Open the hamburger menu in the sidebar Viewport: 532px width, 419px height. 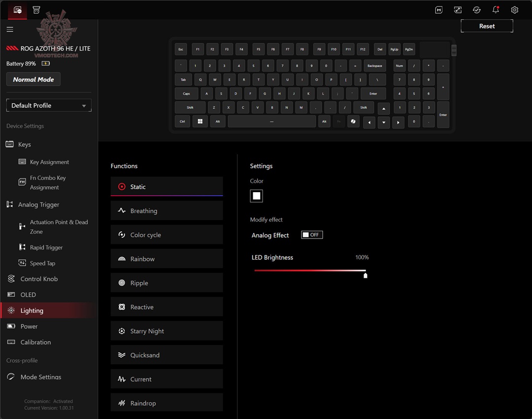(x=10, y=29)
